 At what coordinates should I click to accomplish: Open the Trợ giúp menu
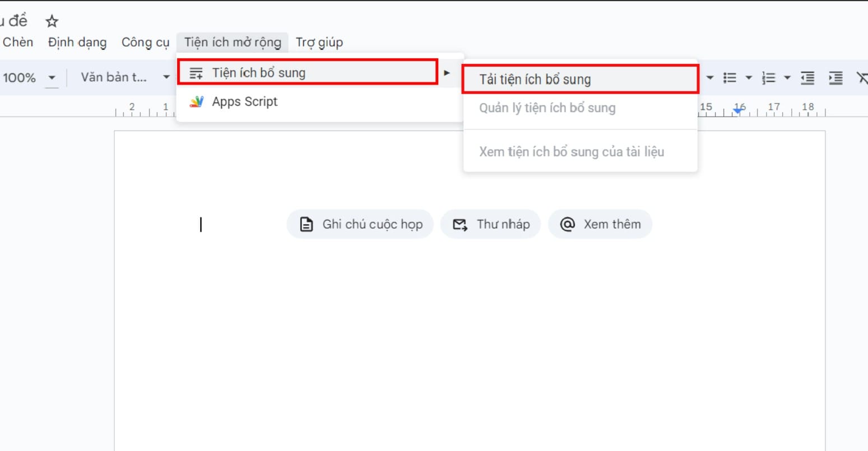pos(319,43)
